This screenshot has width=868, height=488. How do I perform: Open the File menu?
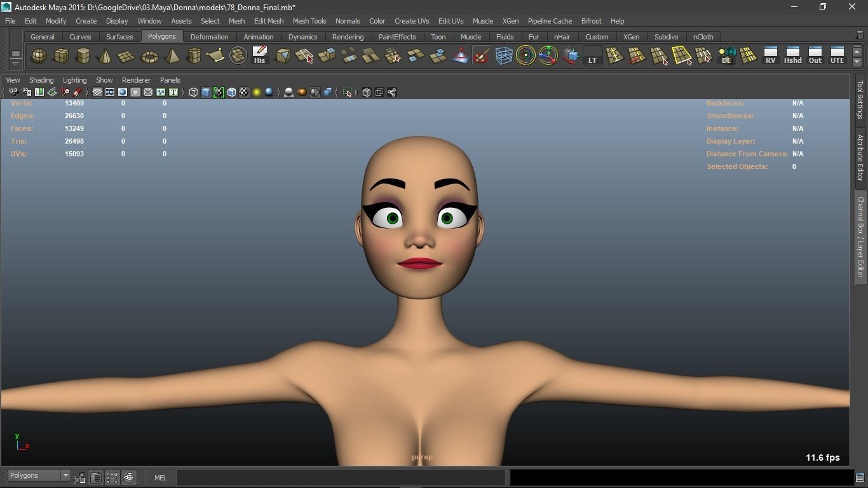[x=10, y=21]
